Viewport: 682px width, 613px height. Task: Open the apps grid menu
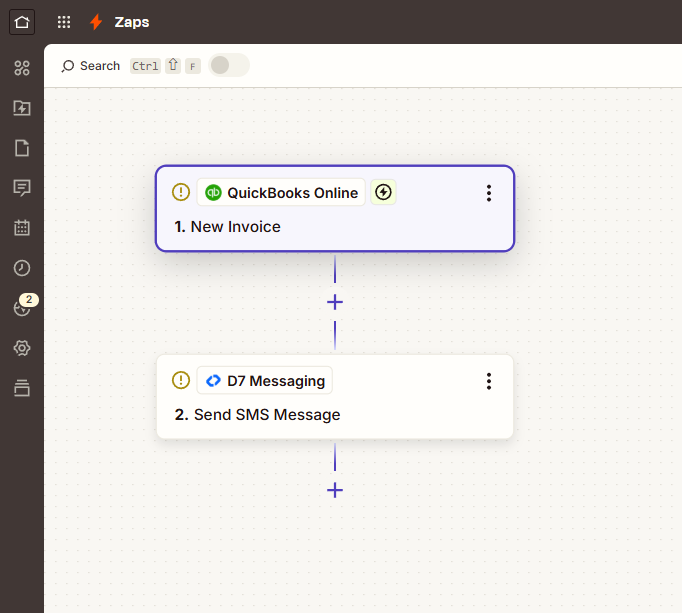pyautogui.click(x=64, y=22)
